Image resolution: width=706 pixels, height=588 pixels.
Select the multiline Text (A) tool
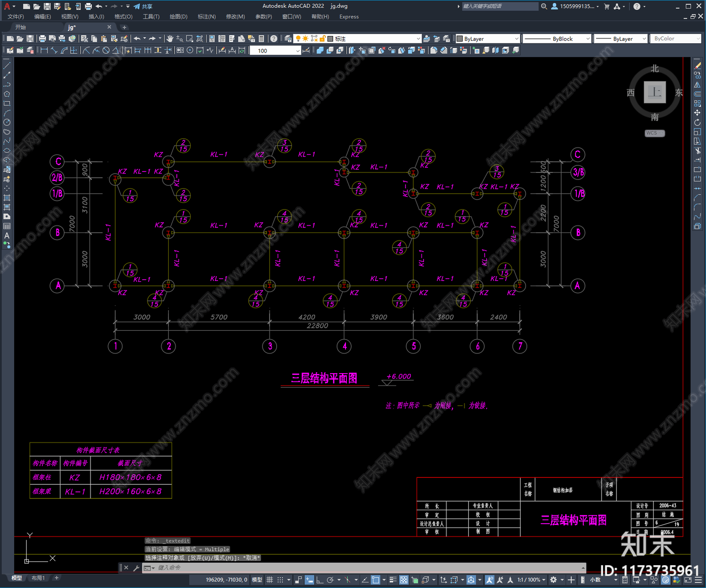7,236
